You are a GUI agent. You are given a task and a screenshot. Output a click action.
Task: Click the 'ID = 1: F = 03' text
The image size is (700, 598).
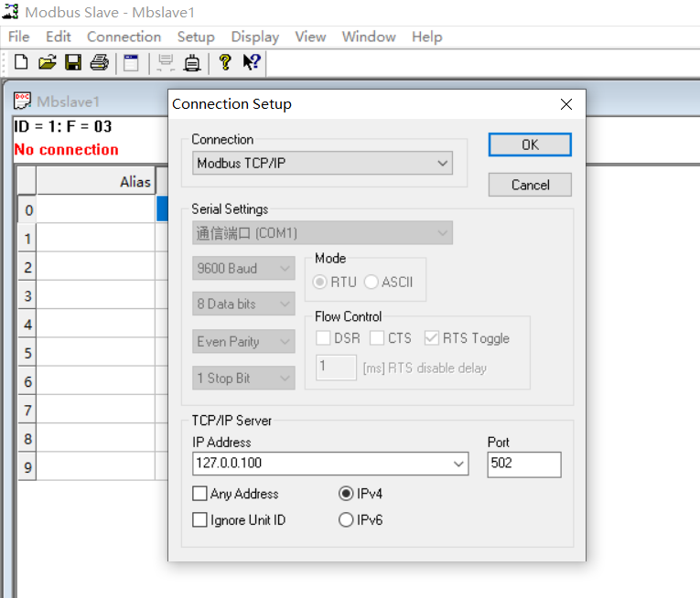click(x=62, y=126)
